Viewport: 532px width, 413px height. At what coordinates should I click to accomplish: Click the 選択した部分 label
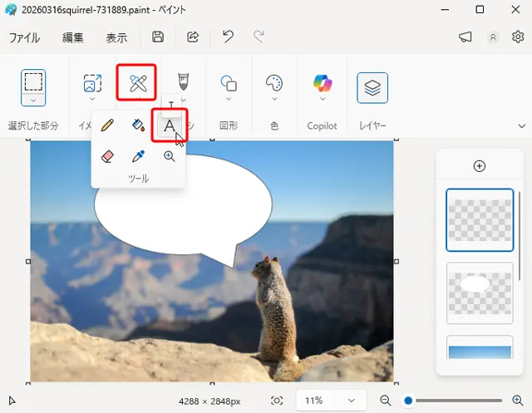pyautogui.click(x=33, y=125)
